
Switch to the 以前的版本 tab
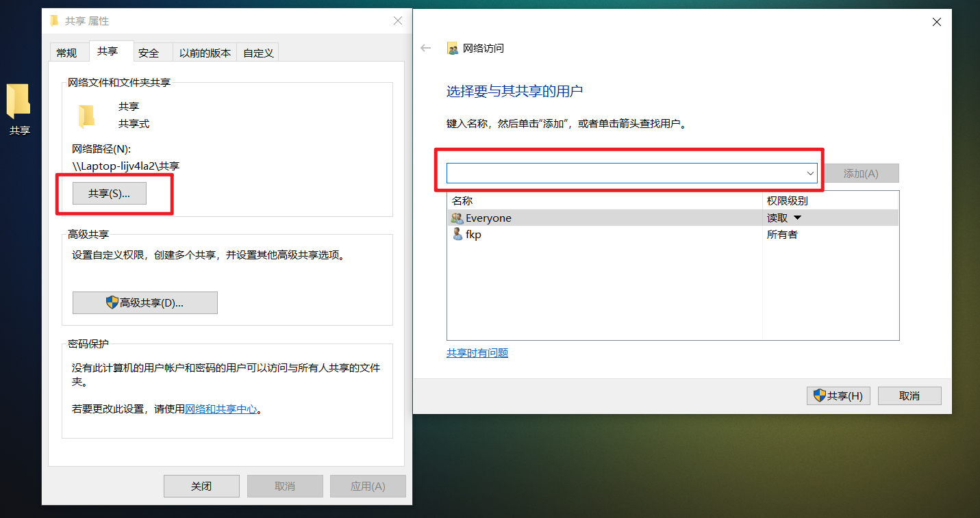pyautogui.click(x=205, y=53)
